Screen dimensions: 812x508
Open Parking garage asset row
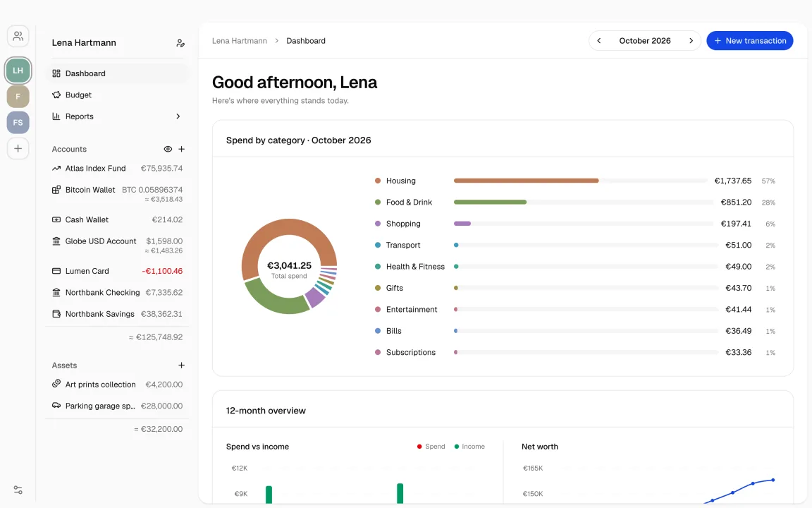(118, 406)
